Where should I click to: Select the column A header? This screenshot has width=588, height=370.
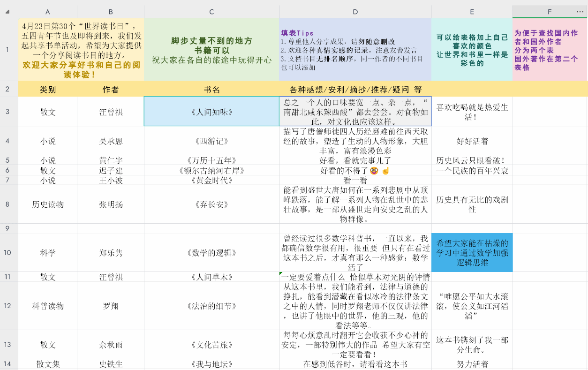[47, 12]
